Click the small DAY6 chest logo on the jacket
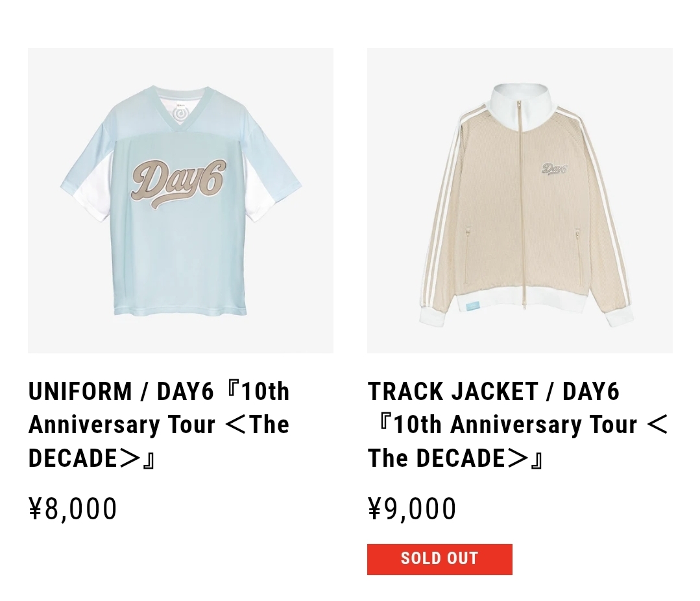 (x=554, y=169)
